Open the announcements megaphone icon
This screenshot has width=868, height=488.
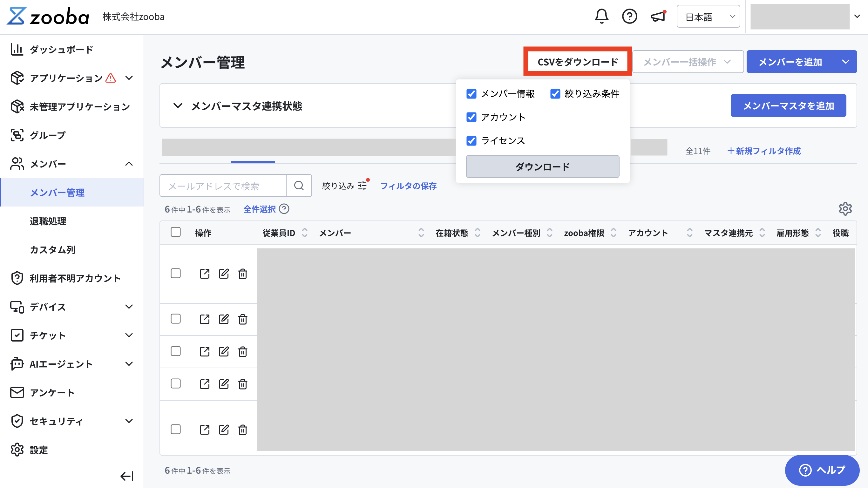[658, 16]
